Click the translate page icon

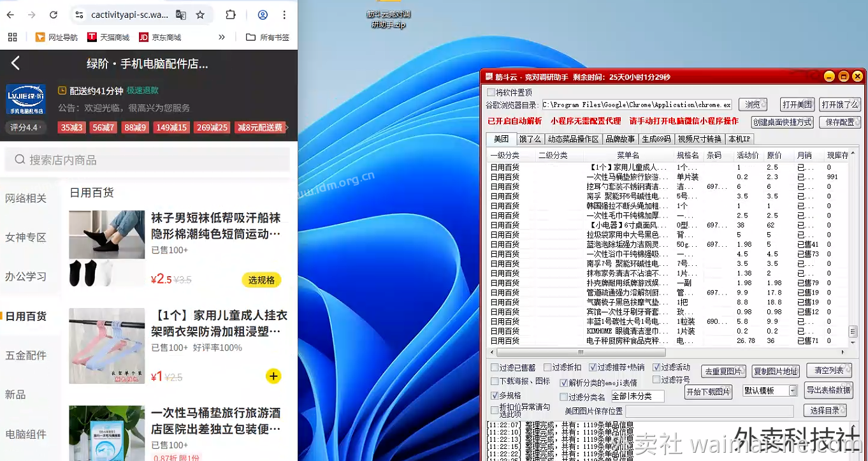point(181,15)
